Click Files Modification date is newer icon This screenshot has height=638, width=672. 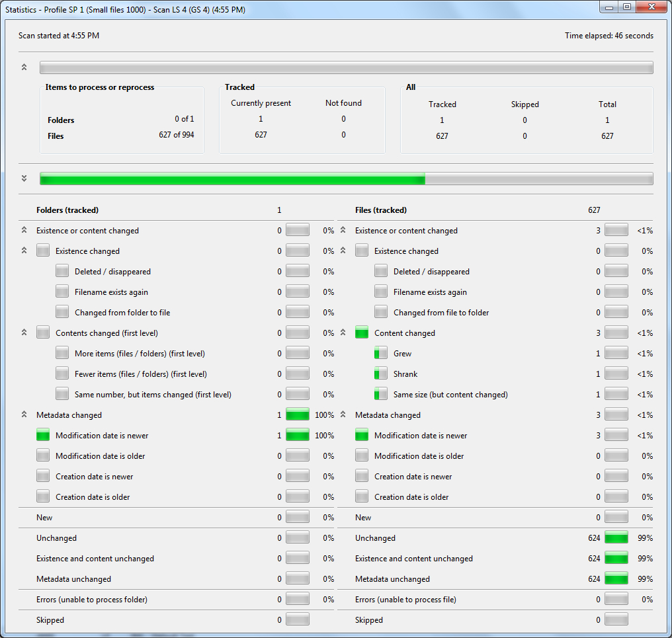tap(362, 436)
